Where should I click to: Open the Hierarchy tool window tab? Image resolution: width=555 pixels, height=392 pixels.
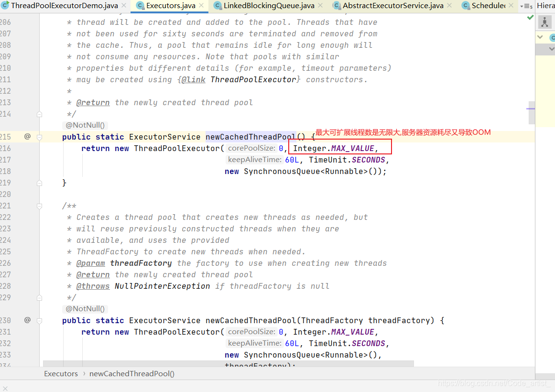546,6
